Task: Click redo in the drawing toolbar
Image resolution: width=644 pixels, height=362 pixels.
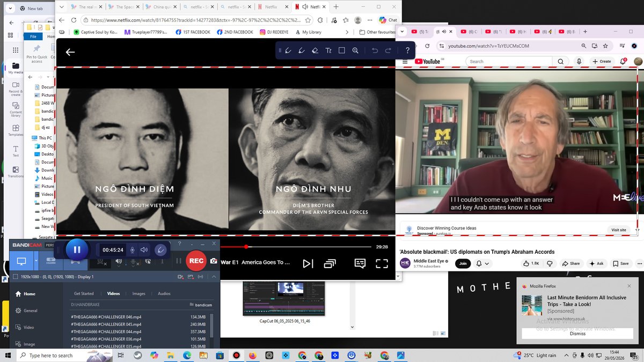Action: pos(388,50)
